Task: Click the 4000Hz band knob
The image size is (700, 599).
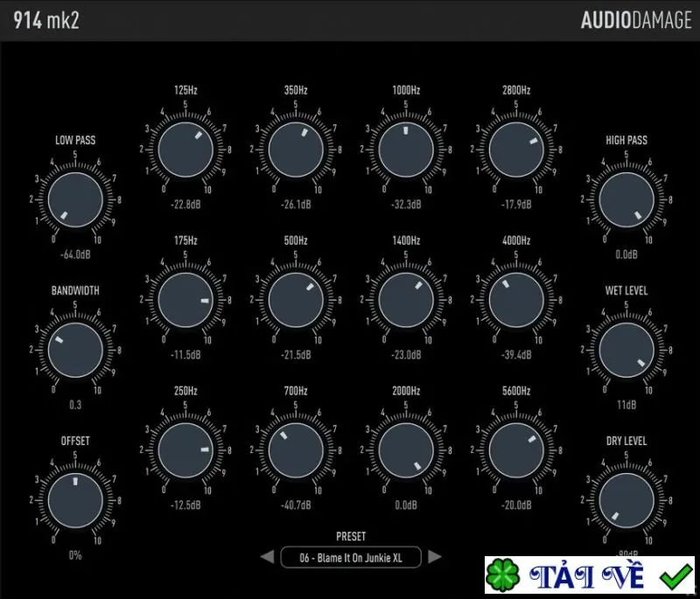Action: [x=516, y=300]
